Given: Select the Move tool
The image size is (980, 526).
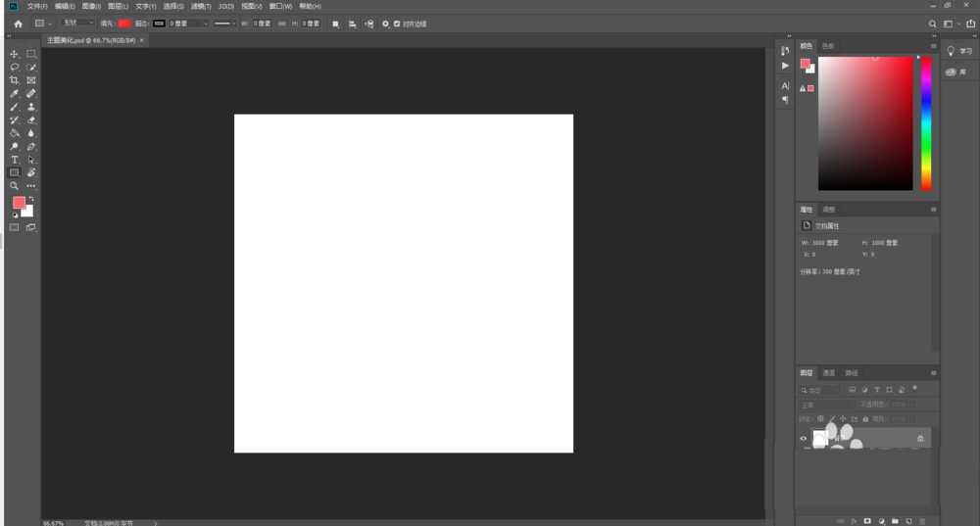Looking at the screenshot, I should [15, 54].
